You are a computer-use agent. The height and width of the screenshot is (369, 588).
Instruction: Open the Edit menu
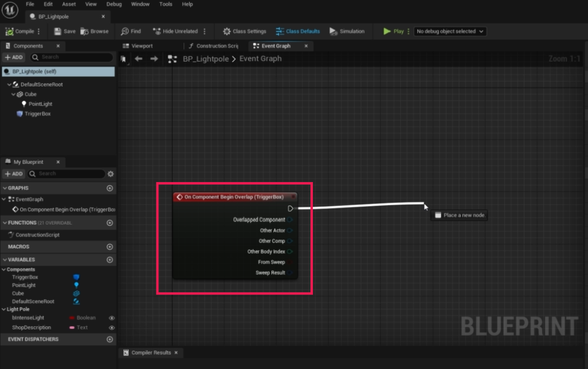click(x=48, y=4)
